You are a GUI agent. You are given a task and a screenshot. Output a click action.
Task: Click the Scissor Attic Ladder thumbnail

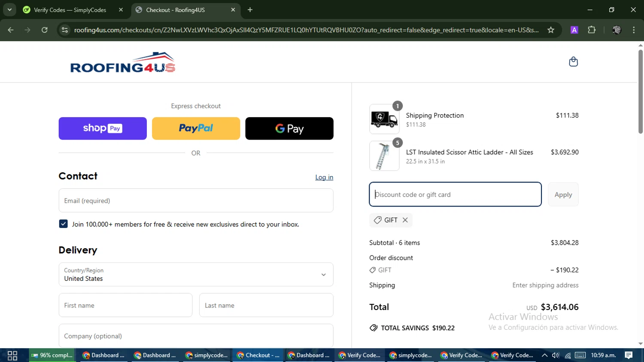[x=384, y=156]
